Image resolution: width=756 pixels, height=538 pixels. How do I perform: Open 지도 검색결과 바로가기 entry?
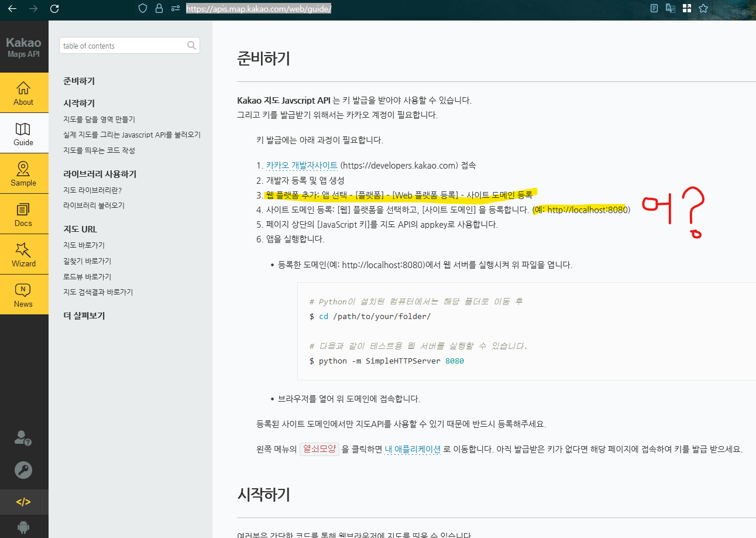pos(98,292)
